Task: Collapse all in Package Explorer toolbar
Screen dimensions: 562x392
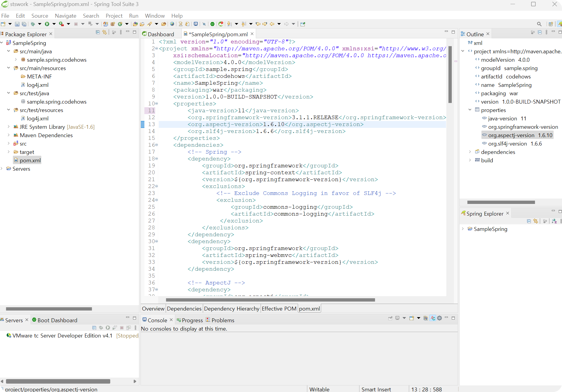Action: coord(98,32)
